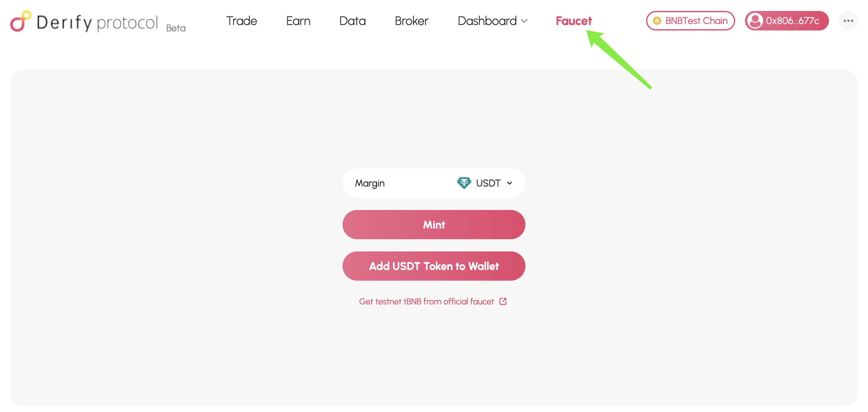Click the Derify protocol wordmark
Viewport: 868px width, 412px height.
click(97, 22)
